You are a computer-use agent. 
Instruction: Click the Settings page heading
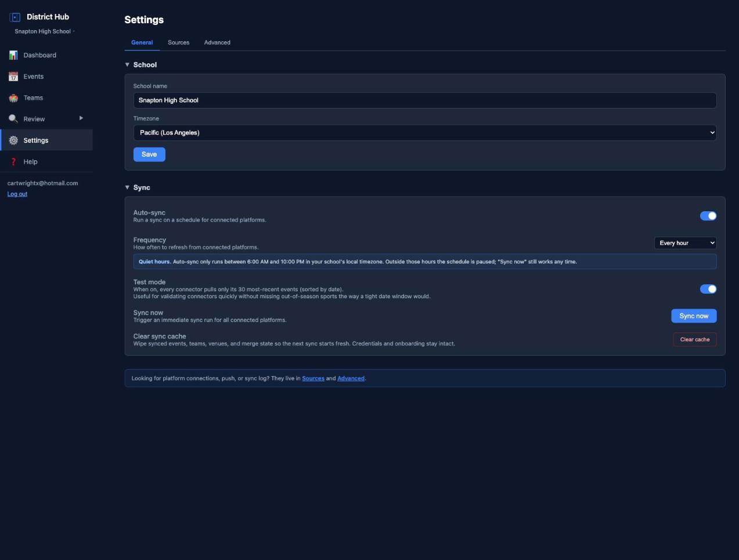[144, 20]
